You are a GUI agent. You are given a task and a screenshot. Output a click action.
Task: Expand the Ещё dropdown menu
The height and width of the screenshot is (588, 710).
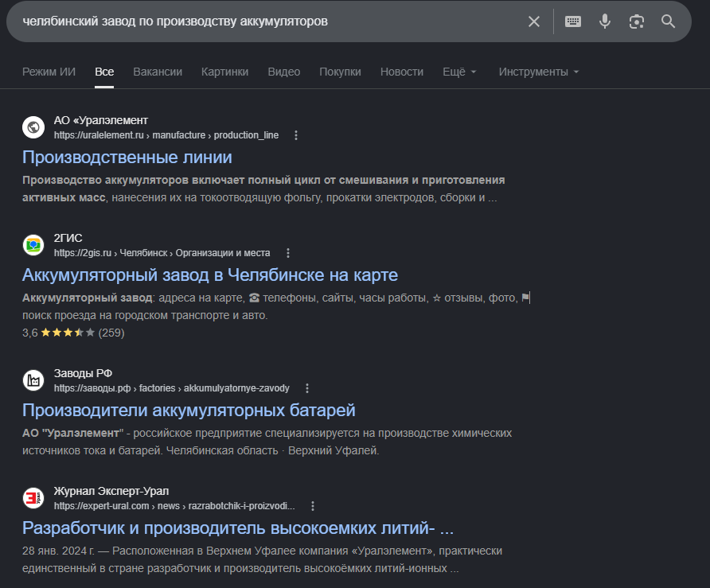(x=459, y=72)
